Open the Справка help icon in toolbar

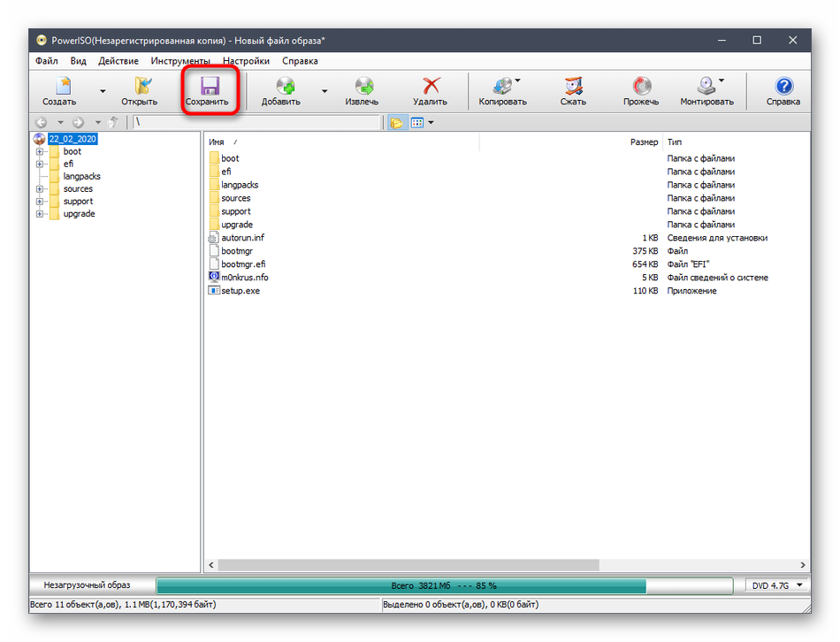tap(783, 91)
